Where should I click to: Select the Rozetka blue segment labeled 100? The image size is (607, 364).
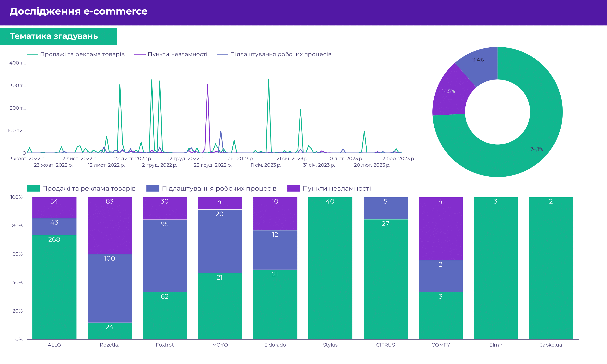coord(110,288)
